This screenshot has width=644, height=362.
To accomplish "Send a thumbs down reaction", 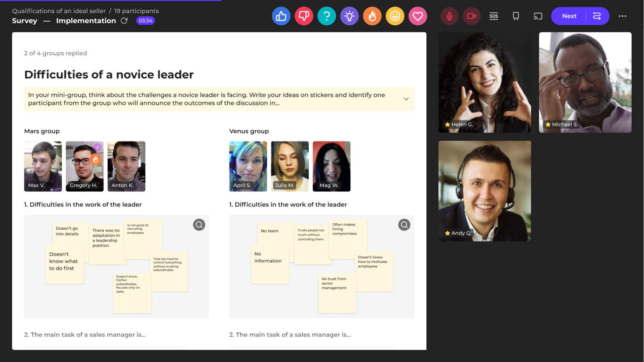I will (304, 16).
